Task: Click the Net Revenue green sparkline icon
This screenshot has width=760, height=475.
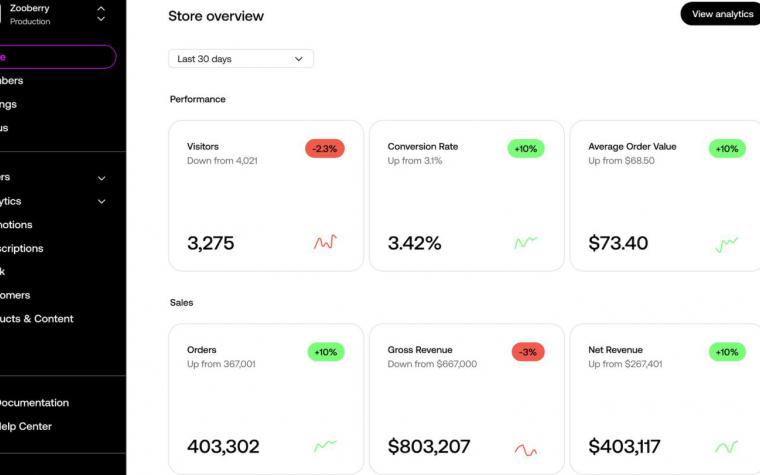Action: [x=727, y=447]
